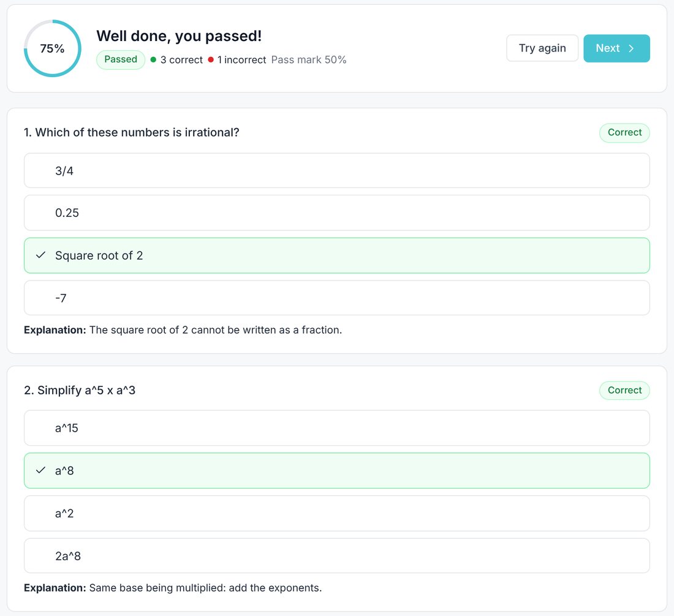Click question text 'Which of these numbers is irrational?'

pyautogui.click(x=137, y=132)
